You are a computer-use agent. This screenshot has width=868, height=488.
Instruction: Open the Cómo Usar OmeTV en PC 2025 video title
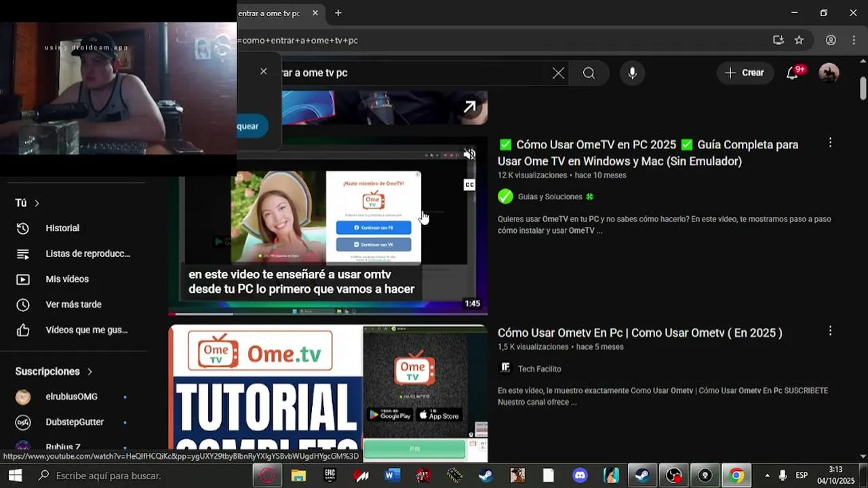(648, 152)
